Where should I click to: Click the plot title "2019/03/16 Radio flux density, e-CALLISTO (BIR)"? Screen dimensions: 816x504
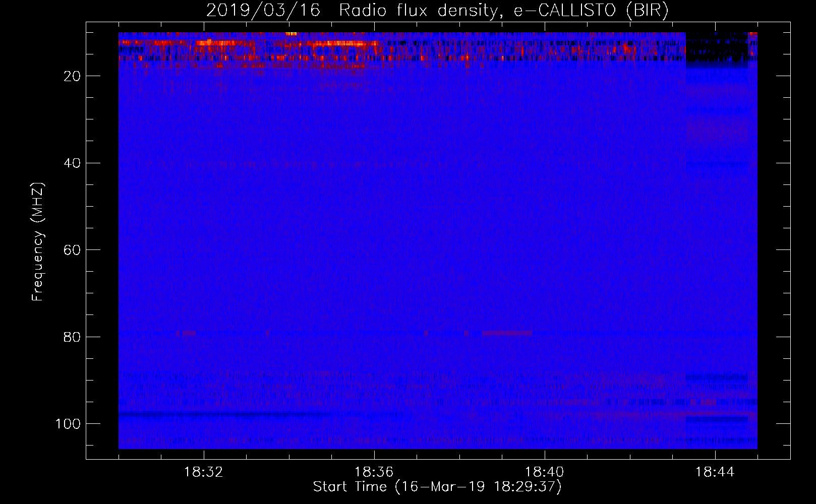pyautogui.click(x=437, y=10)
